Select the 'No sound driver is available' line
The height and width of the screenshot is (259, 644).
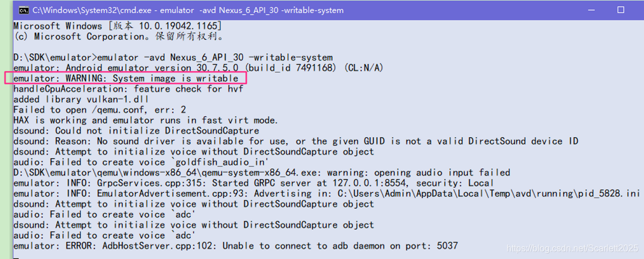point(296,141)
